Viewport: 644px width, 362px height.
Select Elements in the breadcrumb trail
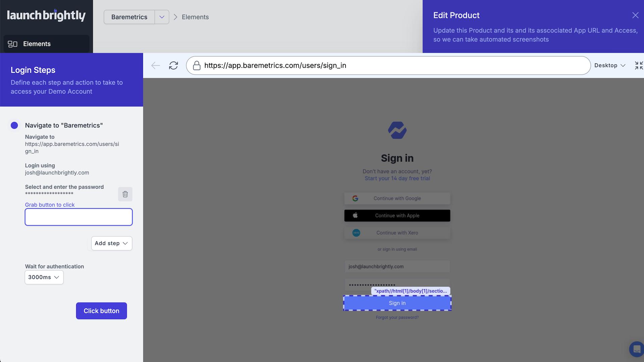[195, 17]
